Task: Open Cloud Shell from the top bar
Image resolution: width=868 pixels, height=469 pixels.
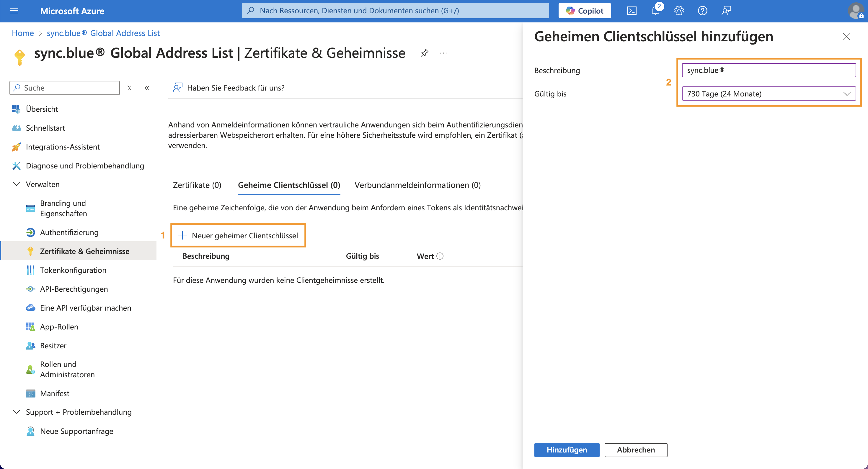Action: (x=632, y=11)
